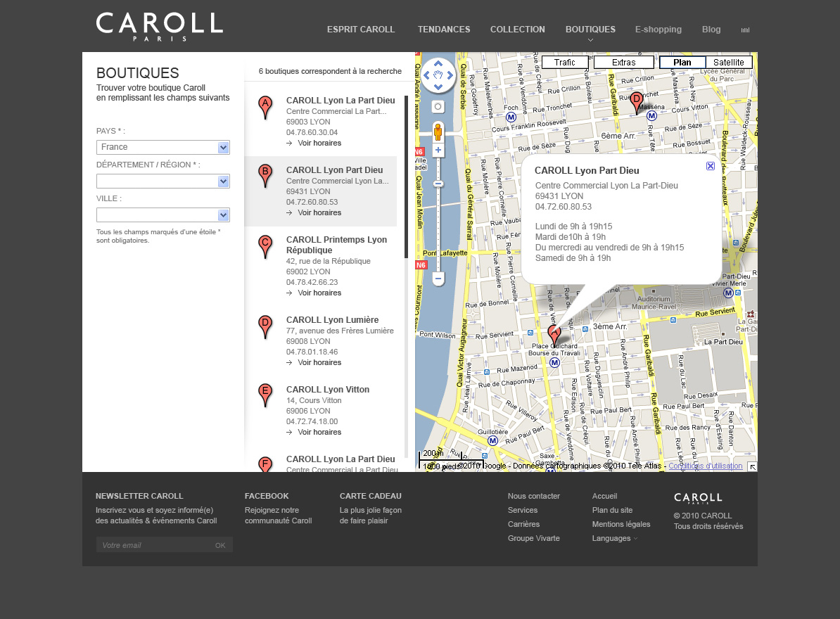Close the Lyon Part Dieu info bubble

(711, 166)
